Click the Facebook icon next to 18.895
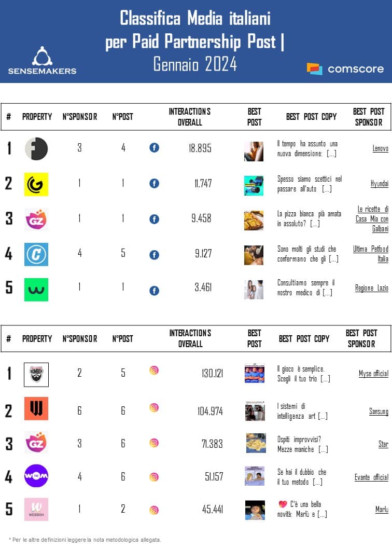 pos(154,148)
